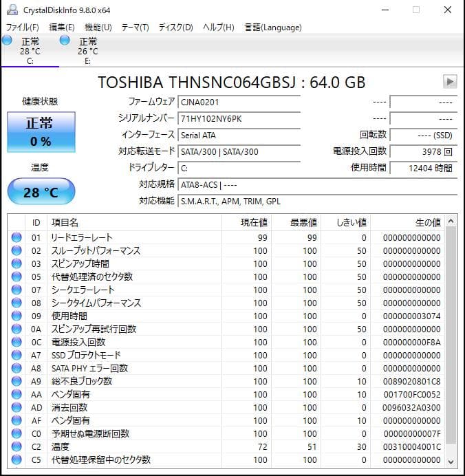This screenshot has height=476, width=465.
Task: Click status icon for row C0 予期せぬ電源断回数
Action: tap(17, 433)
